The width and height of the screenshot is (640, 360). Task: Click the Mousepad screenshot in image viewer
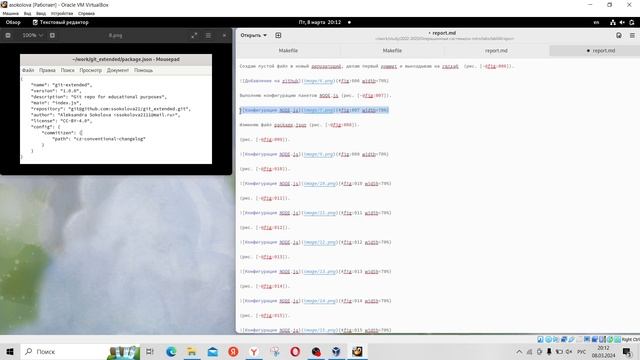point(116,109)
